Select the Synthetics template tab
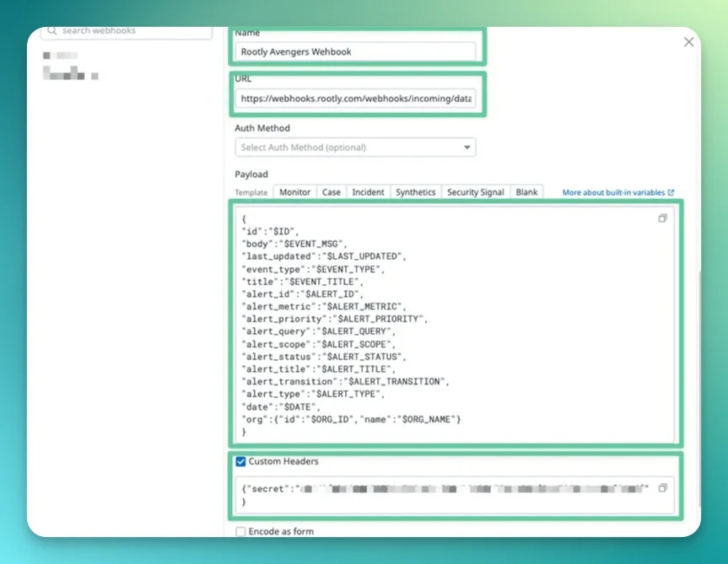Screen dimensions: 728x564 416,192
